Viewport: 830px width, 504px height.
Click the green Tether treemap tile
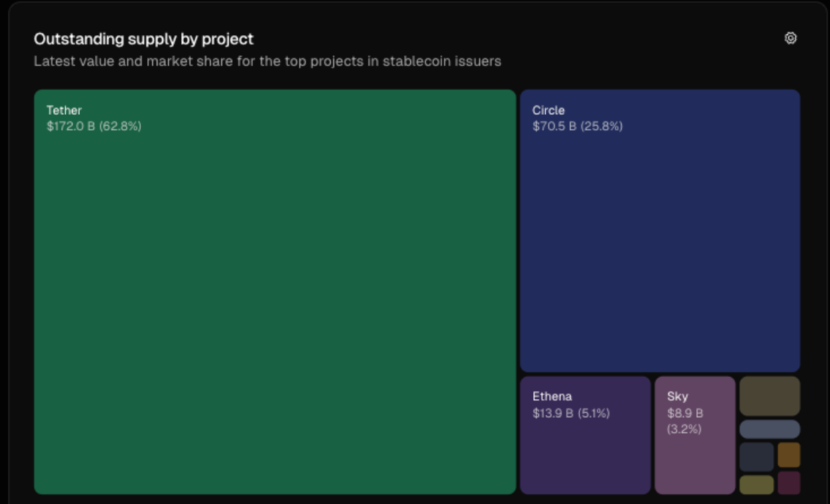pos(275,302)
